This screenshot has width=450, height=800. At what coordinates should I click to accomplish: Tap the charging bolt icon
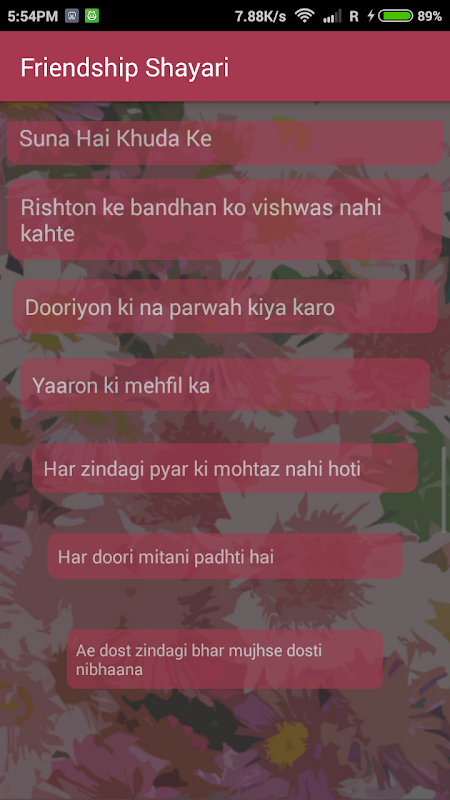pyautogui.click(x=371, y=16)
